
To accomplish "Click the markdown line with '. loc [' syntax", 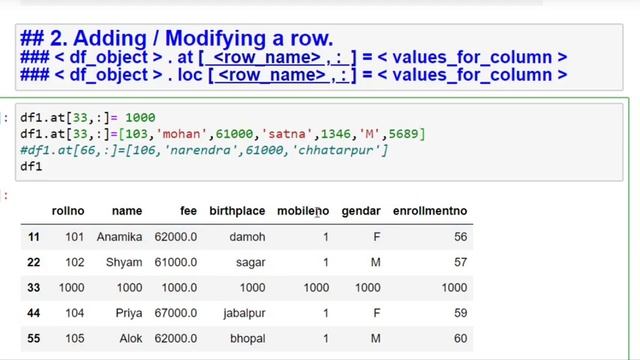I will click(x=293, y=75).
